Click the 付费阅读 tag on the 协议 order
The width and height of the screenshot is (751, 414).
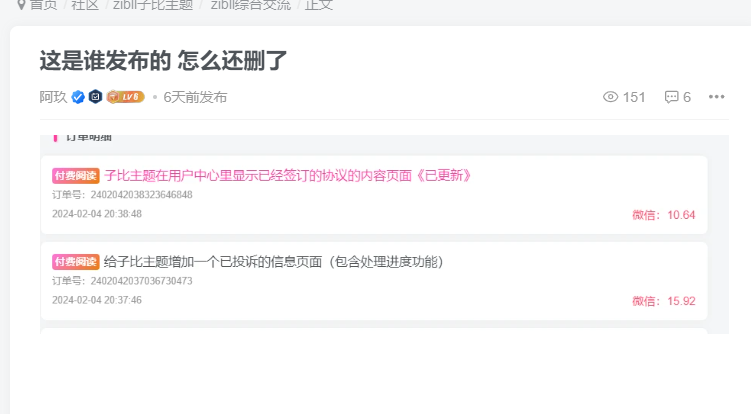[x=76, y=176]
